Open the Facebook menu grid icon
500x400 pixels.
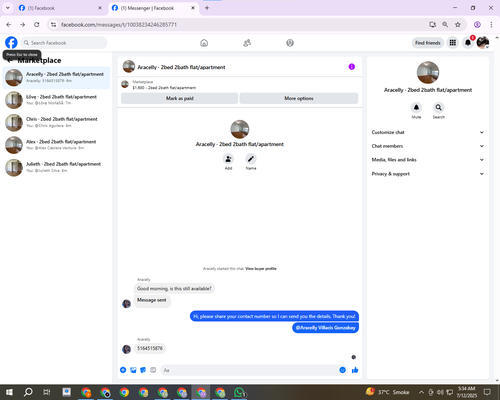453,43
